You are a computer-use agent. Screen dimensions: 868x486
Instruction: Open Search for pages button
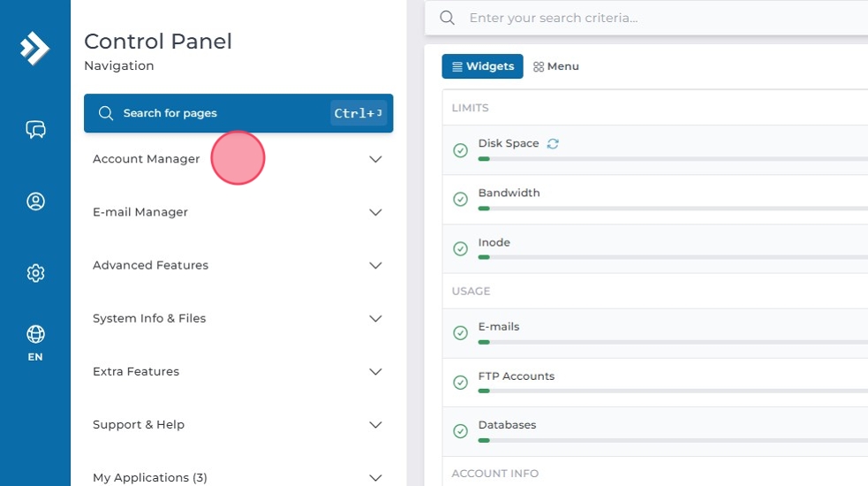(238, 113)
